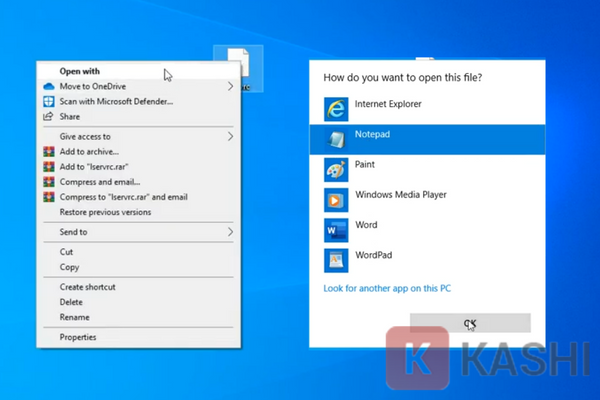Pick the Windows Media Player icon
This screenshot has height=400, width=600.
pos(333,197)
